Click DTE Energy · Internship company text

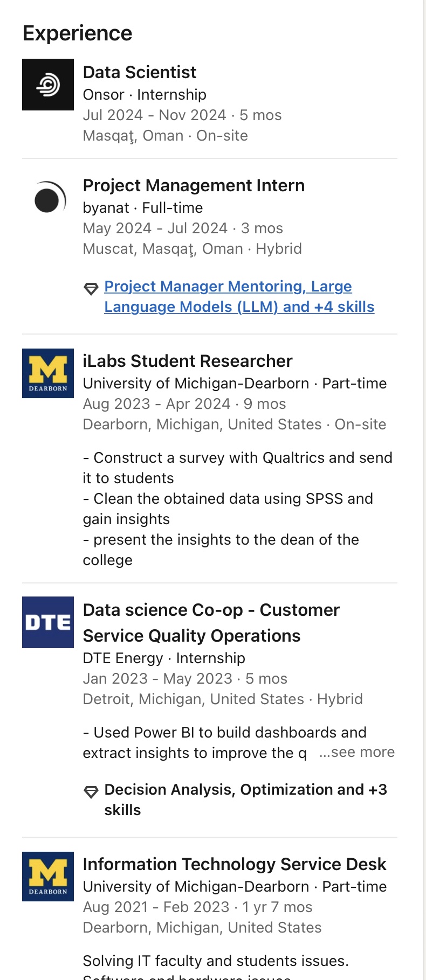tap(164, 658)
